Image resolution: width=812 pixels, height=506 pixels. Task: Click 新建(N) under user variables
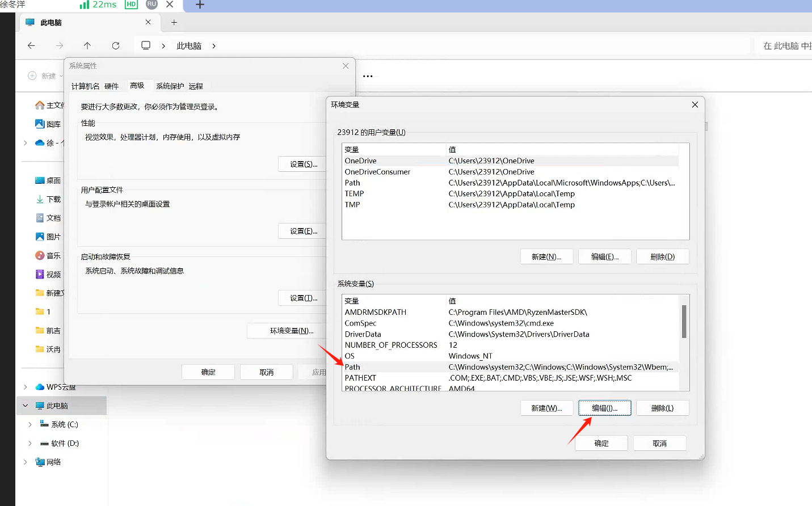coord(546,256)
